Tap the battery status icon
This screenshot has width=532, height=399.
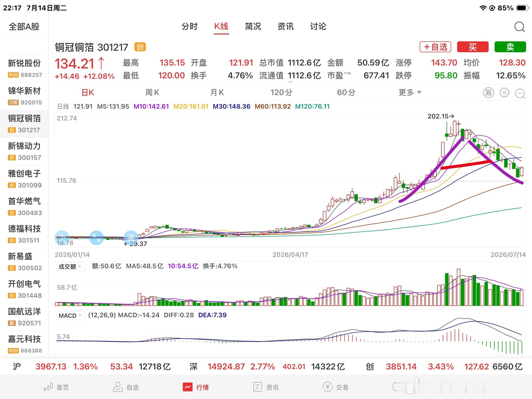coord(523,8)
